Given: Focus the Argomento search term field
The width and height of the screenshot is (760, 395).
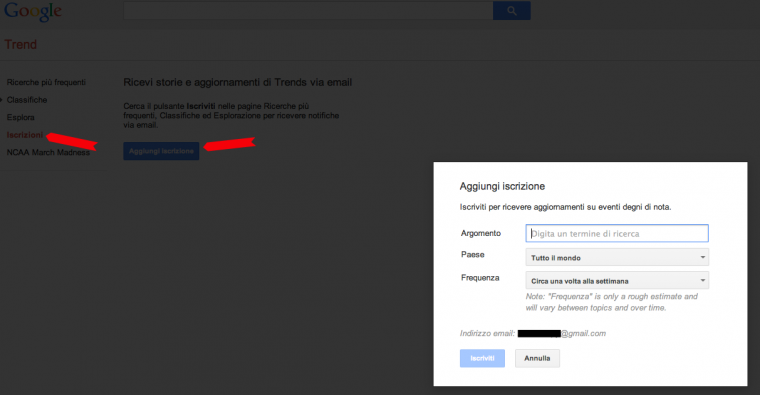Looking at the screenshot, I should tap(617, 233).
